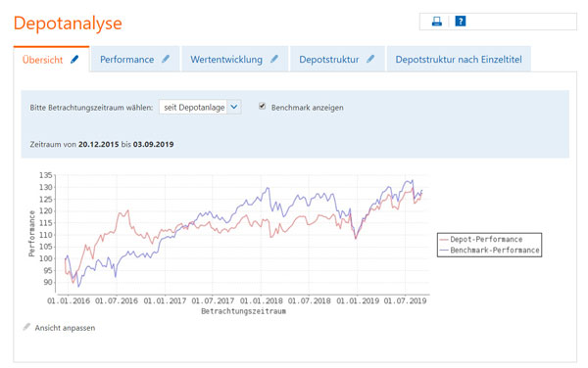Expand the Betrachtungszeitraum dropdown arrow
588x368 pixels.
point(234,107)
